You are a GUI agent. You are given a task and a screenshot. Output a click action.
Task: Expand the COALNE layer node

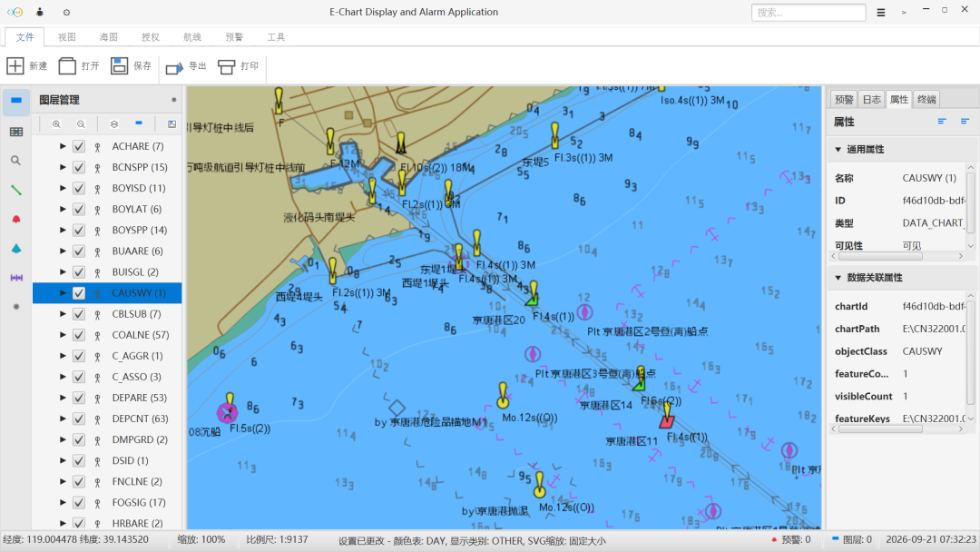click(63, 334)
